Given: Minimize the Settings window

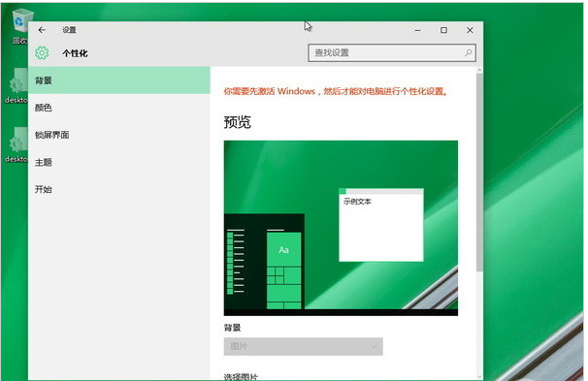Looking at the screenshot, I should [418, 30].
